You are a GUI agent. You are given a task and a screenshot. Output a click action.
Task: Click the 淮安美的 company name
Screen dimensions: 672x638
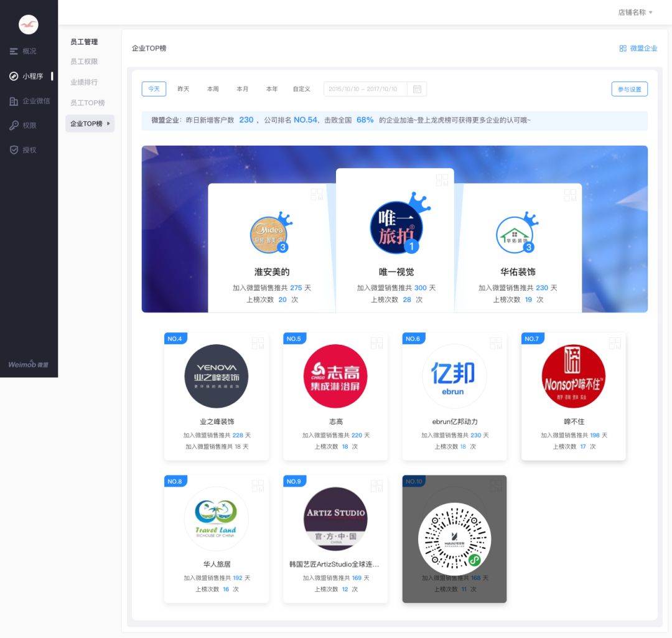pos(272,272)
